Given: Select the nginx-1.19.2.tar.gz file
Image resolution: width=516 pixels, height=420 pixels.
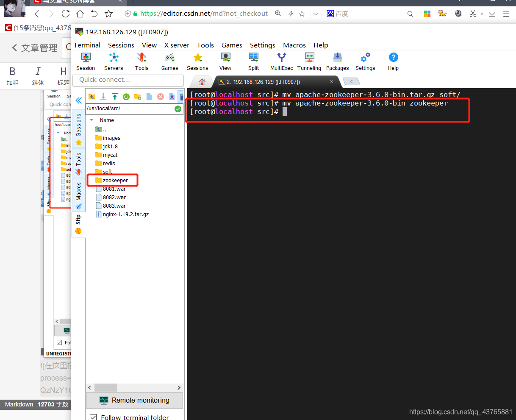Looking at the screenshot, I should (x=122, y=214).
